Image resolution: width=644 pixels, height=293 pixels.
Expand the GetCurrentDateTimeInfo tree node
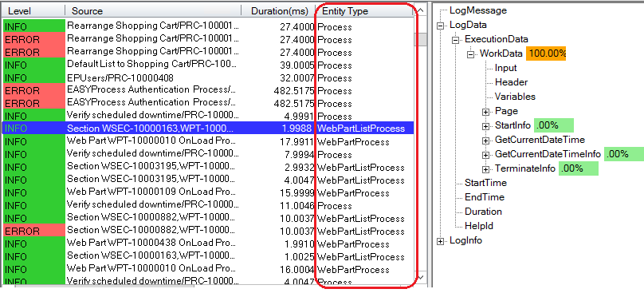click(486, 155)
